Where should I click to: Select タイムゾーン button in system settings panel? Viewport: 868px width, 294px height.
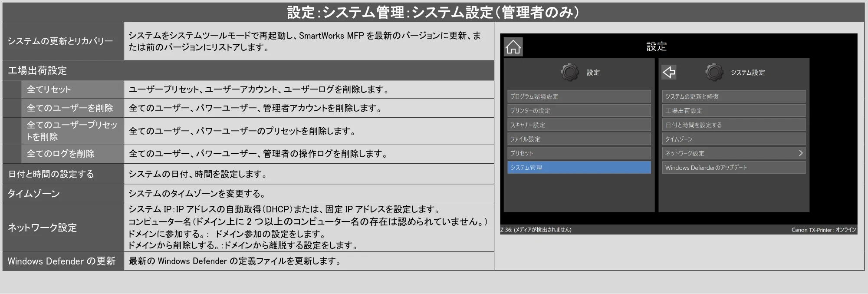pos(734,139)
